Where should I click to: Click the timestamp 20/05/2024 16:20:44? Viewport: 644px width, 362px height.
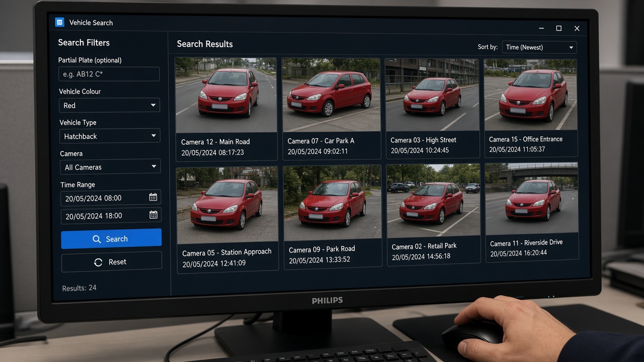point(518,253)
